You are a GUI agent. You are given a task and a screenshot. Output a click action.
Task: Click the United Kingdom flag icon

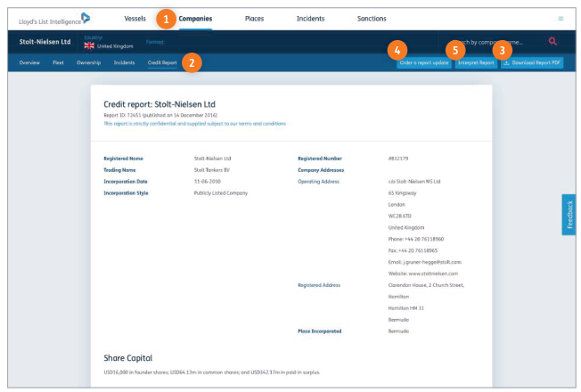tap(89, 45)
